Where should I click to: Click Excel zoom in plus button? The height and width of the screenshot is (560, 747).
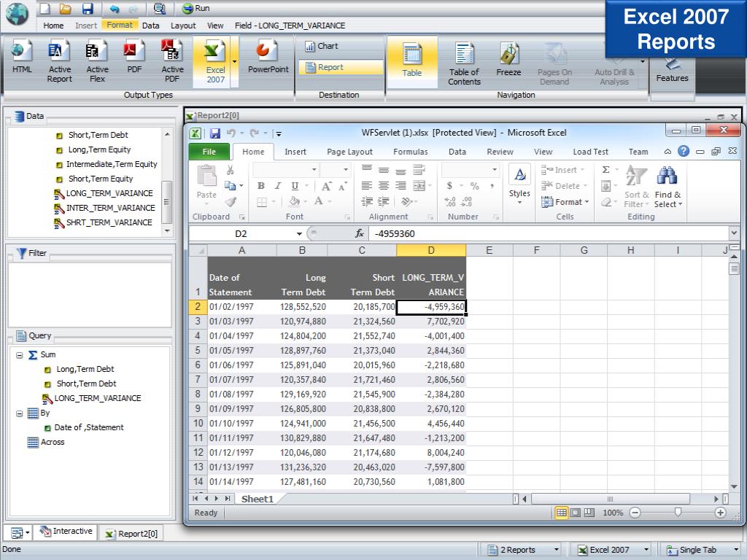click(720, 513)
